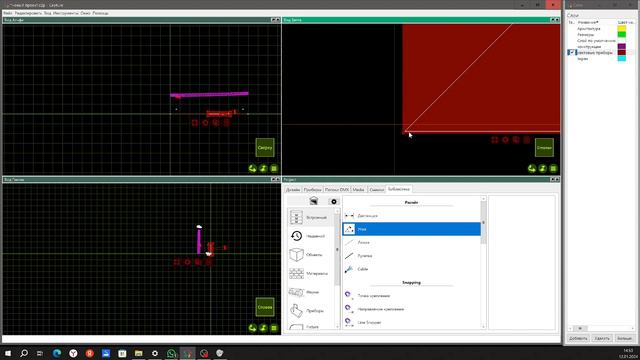Open the Built-in library category

(310, 217)
